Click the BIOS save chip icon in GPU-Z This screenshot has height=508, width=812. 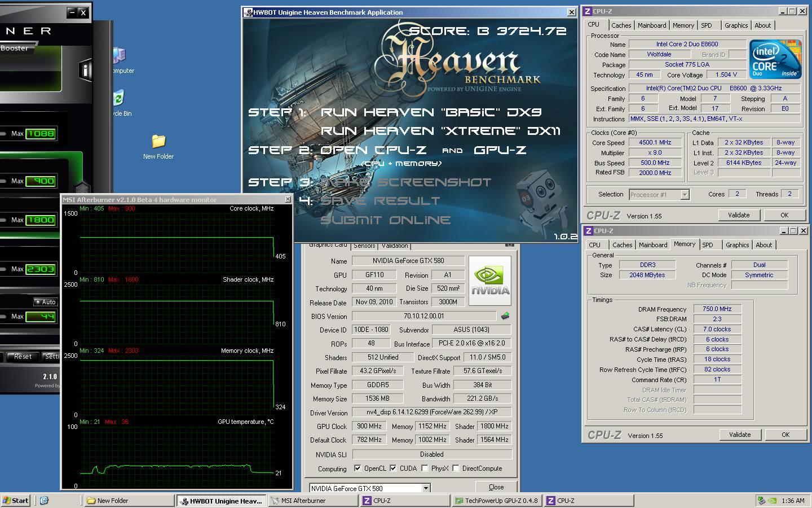coord(505,316)
